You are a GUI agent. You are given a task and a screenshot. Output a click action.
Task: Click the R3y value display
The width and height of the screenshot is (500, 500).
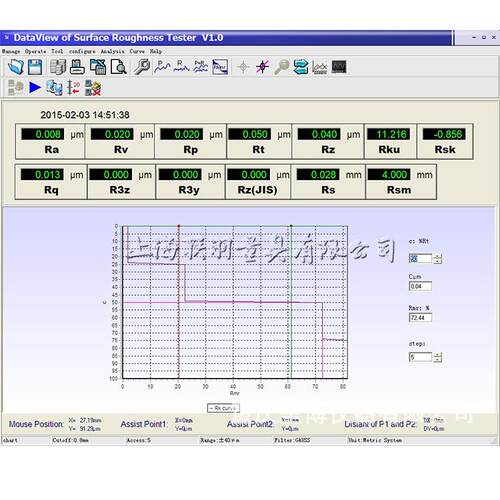[180, 174]
